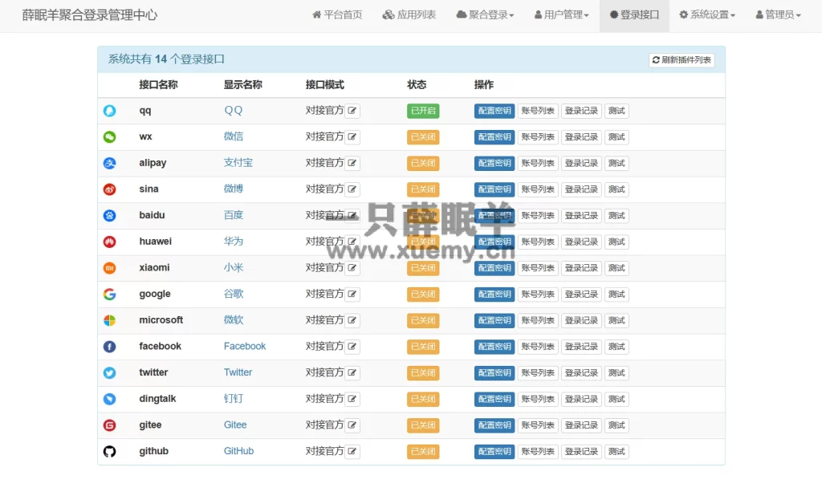This screenshot has height=504, width=822.
Task: Click 账号列表 for the twitter row
Action: [x=538, y=372]
